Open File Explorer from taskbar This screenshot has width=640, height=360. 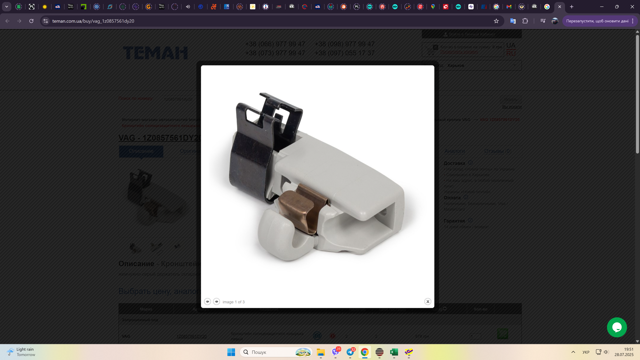pos(321,352)
